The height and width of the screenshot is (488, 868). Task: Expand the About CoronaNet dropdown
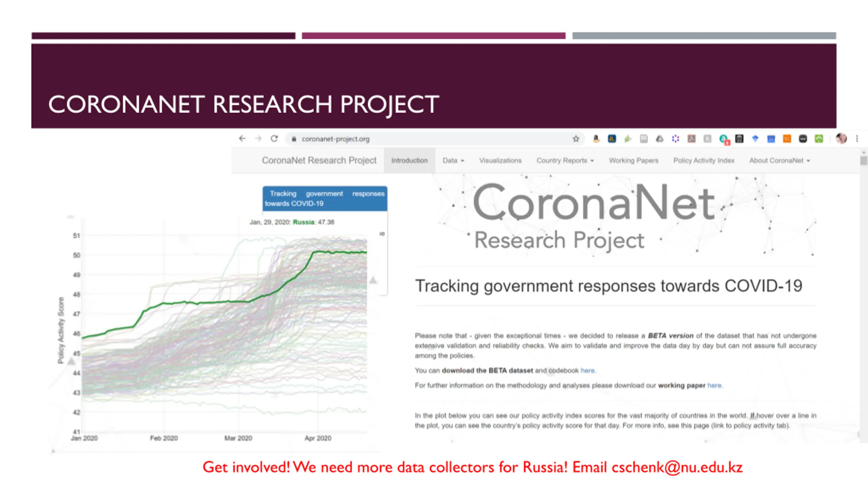click(x=780, y=161)
